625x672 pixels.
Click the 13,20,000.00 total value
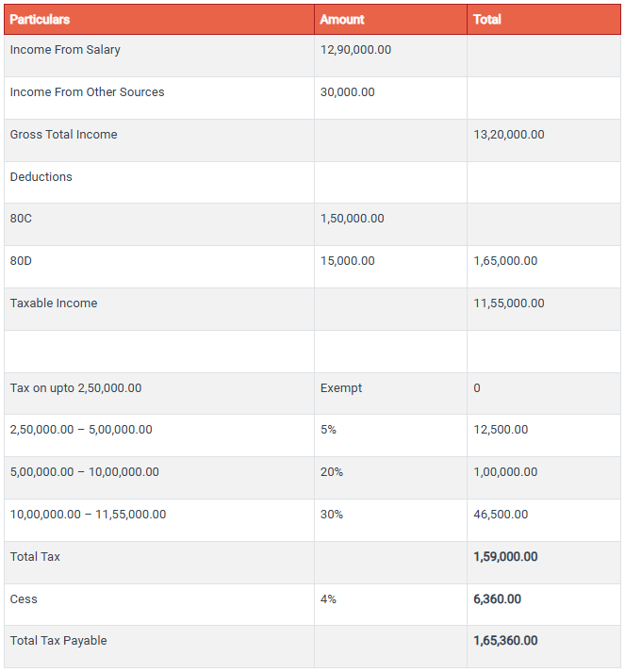[x=509, y=135]
